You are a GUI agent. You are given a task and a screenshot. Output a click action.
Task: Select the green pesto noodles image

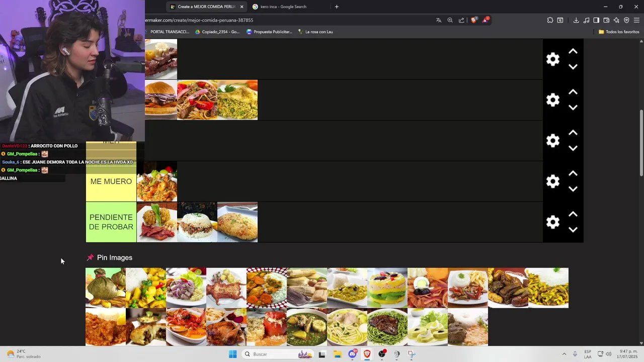[x=387, y=327]
